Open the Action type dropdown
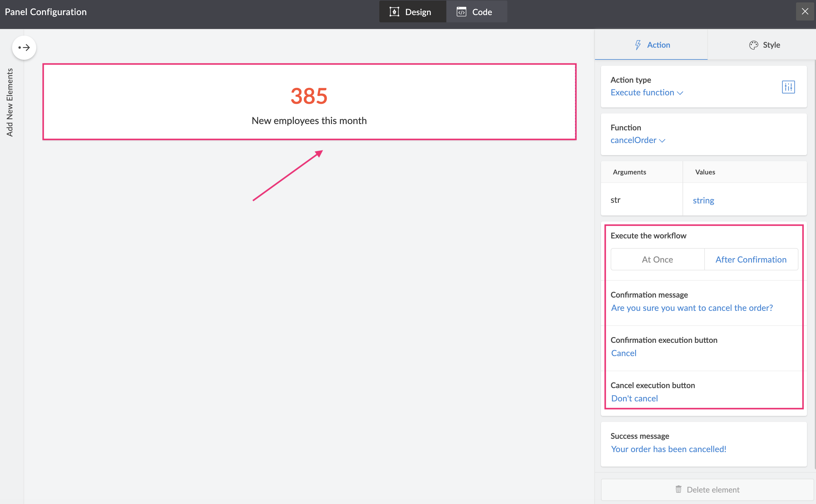The image size is (816, 504). coord(647,92)
